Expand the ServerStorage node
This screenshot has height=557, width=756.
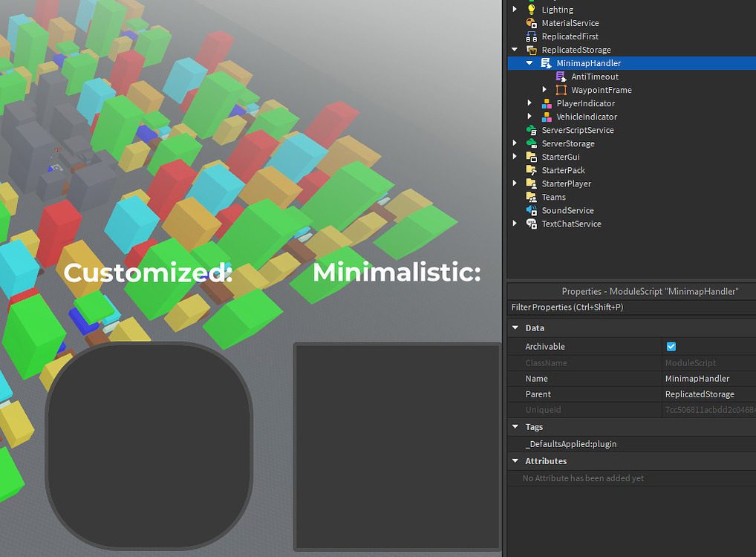(515, 143)
